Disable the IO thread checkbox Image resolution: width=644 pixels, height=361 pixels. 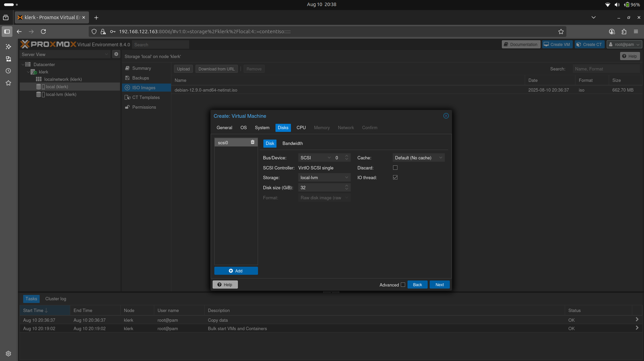(x=395, y=177)
